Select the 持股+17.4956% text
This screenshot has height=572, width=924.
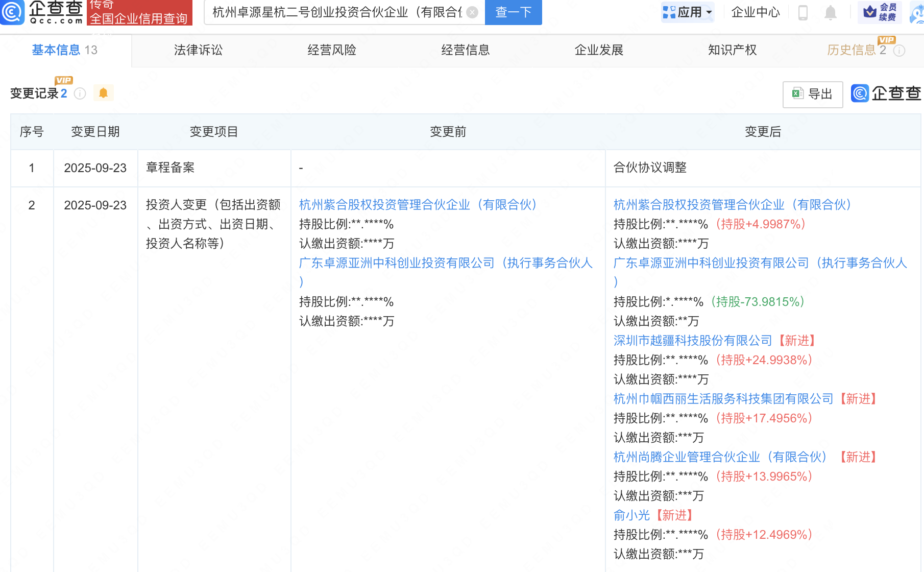tap(764, 418)
